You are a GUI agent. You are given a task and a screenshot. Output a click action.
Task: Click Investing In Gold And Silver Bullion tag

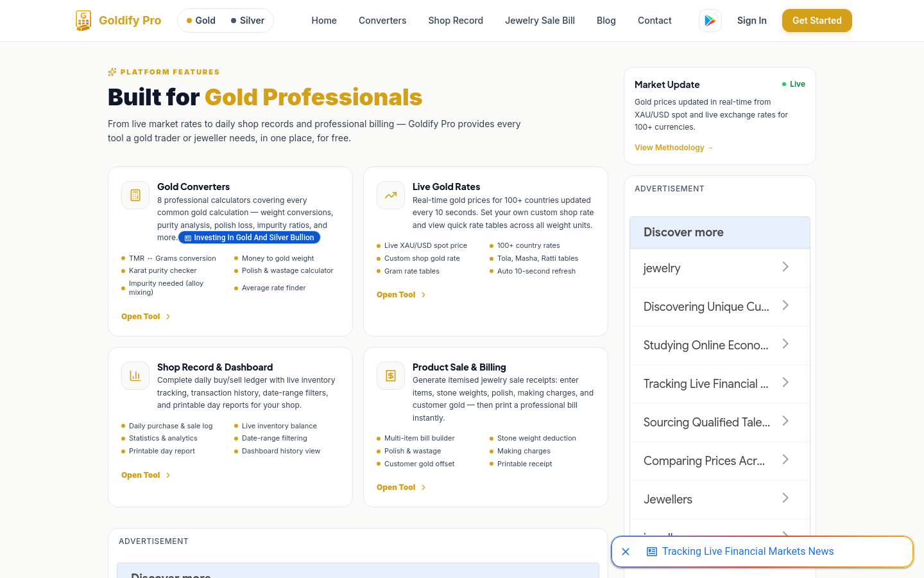[249, 238]
